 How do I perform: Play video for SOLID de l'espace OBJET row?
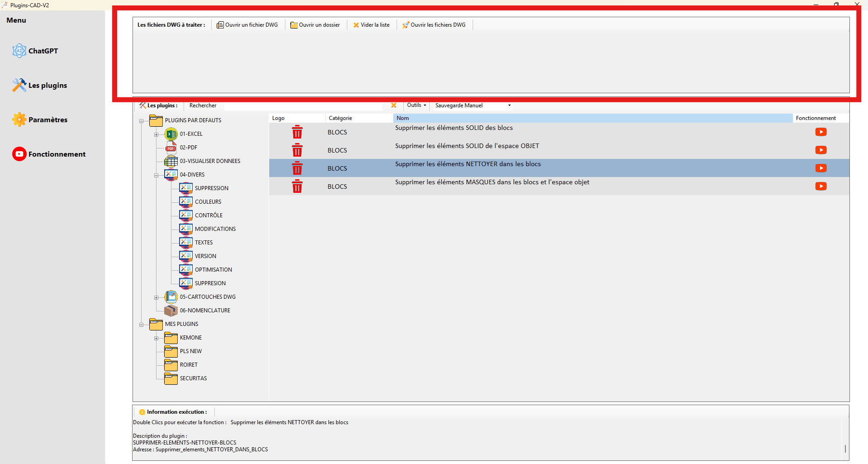pos(821,150)
